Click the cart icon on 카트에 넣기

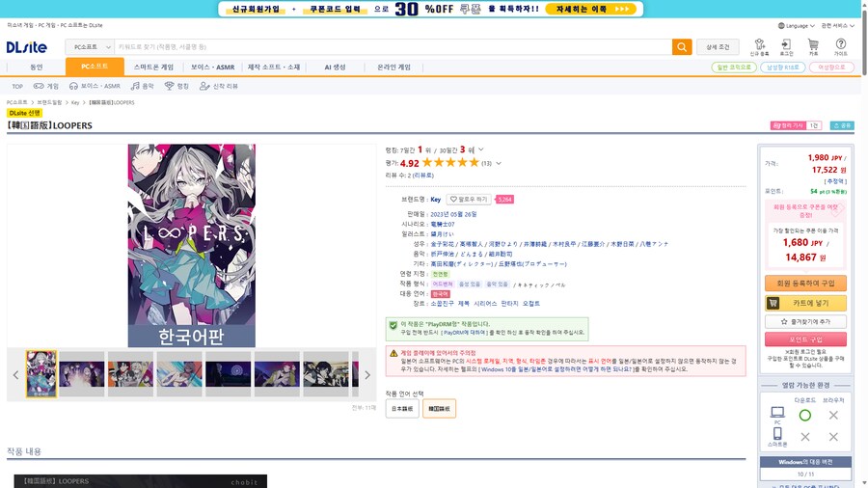click(773, 303)
